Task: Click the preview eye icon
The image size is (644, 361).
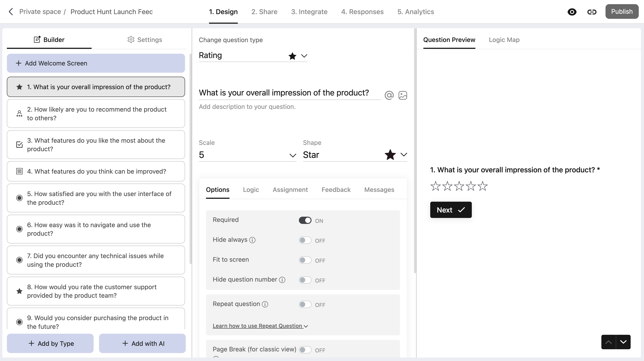Action: coord(572,12)
